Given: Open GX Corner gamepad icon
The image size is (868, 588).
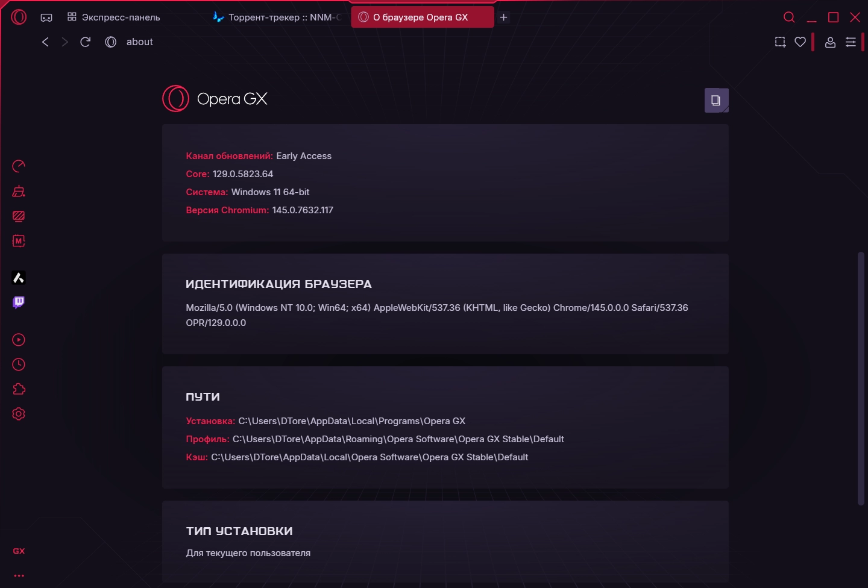Looking at the screenshot, I should pyautogui.click(x=46, y=17).
